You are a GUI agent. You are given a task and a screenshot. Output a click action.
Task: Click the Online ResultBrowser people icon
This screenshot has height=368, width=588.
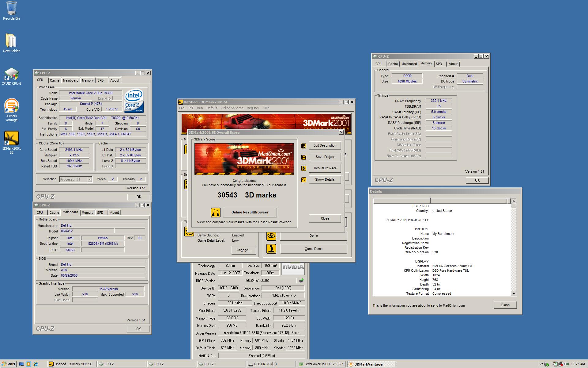coord(216,212)
